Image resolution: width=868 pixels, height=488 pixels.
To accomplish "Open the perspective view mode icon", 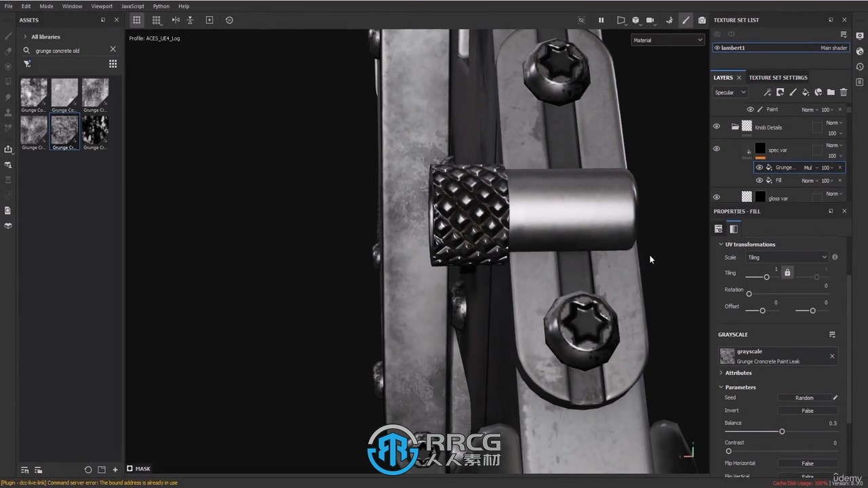I will coord(620,20).
